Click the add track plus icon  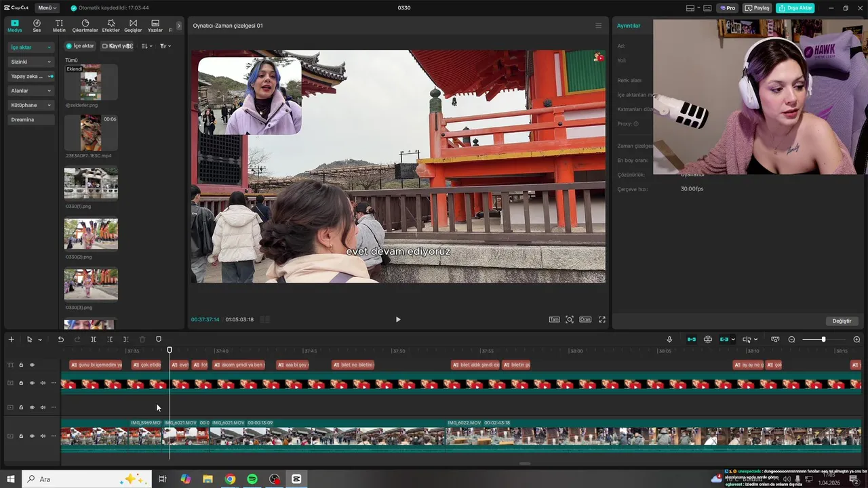coord(11,340)
